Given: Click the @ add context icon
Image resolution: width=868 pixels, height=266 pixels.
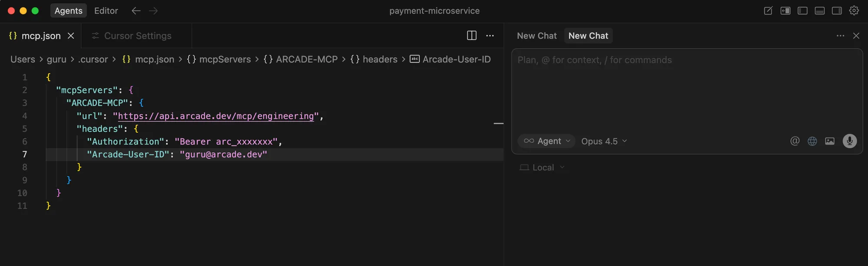Looking at the screenshot, I should click(795, 141).
